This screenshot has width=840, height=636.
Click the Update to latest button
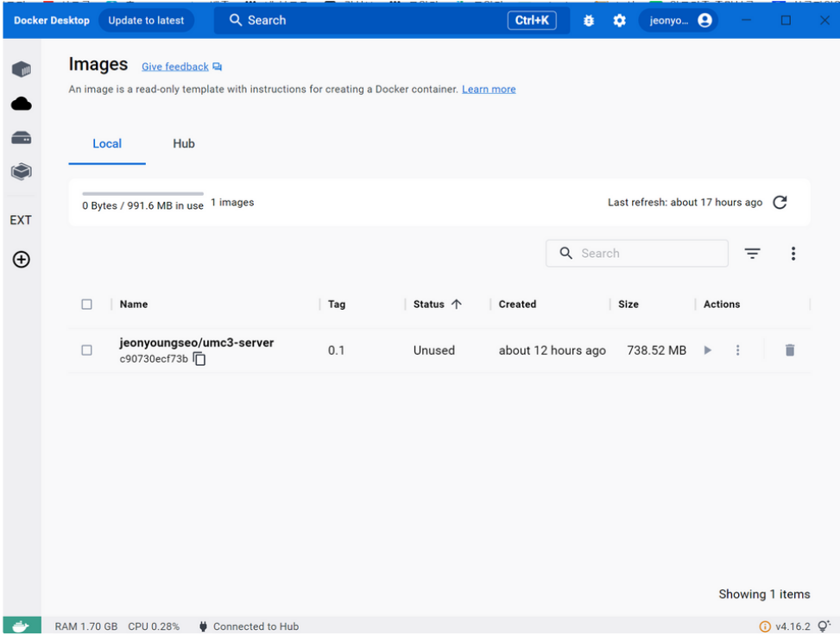tap(146, 21)
